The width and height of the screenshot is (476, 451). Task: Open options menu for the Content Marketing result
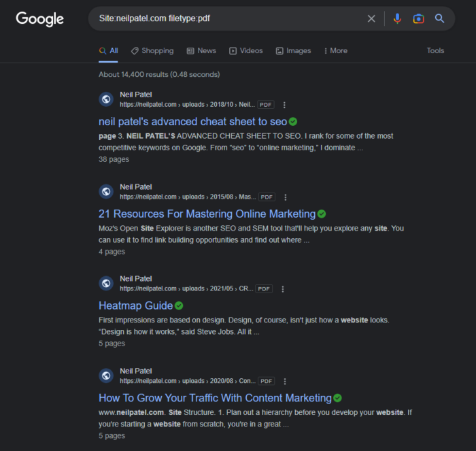[285, 381]
